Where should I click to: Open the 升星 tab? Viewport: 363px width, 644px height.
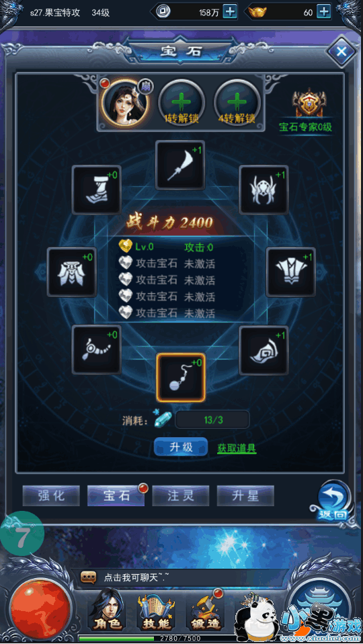(245, 495)
